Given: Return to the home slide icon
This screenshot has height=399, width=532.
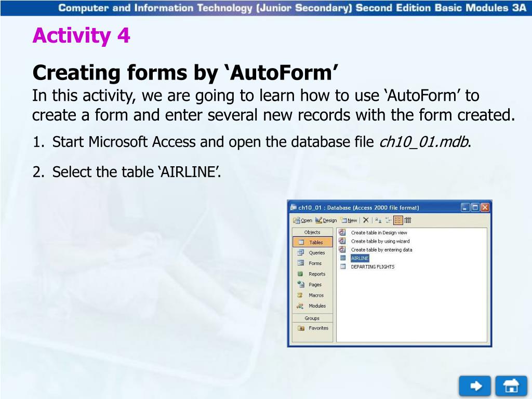Looking at the screenshot, I should [x=511, y=386].
